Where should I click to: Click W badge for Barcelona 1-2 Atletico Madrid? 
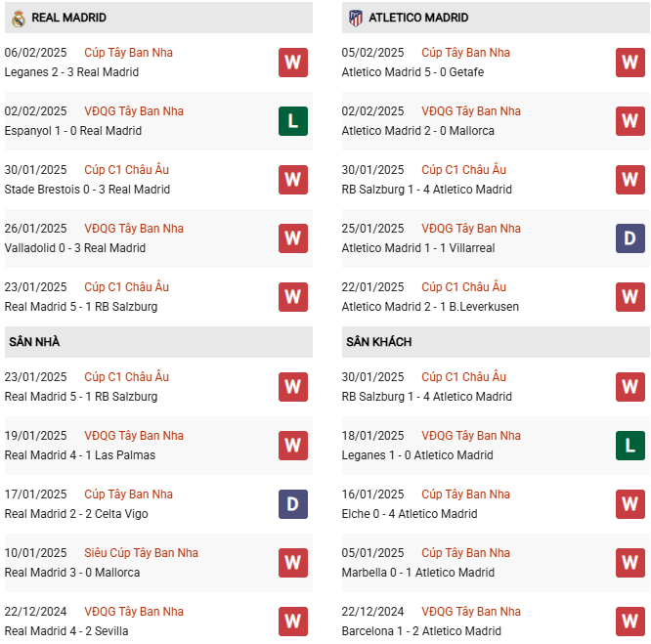[629, 622]
